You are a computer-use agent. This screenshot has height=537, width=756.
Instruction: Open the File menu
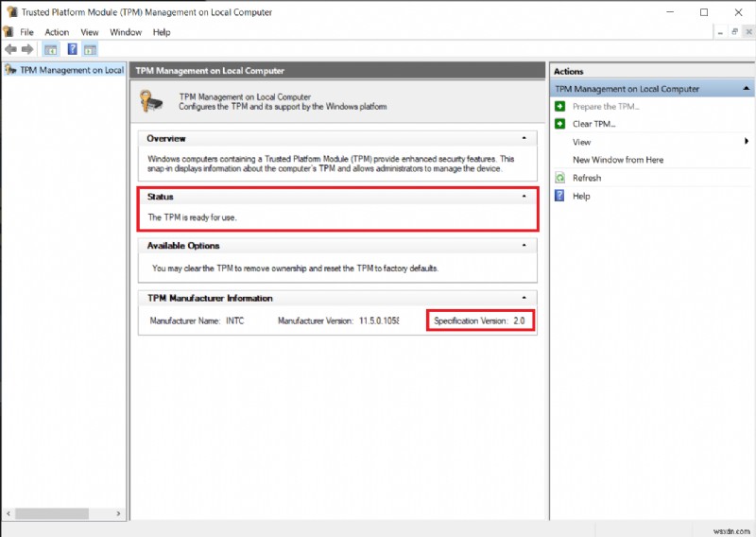pyautogui.click(x=26, y=32)
